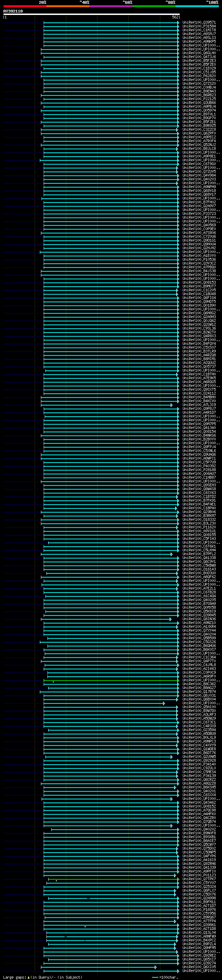Select hit label UniRef100_B8C362
This screenshot has width=222, height=980.
[x=199, y=684]
